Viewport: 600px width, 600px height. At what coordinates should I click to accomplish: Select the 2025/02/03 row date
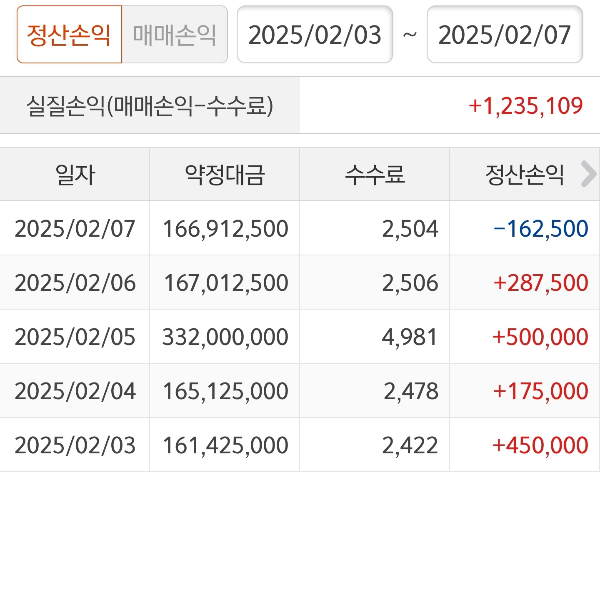(x=75, y=445)
